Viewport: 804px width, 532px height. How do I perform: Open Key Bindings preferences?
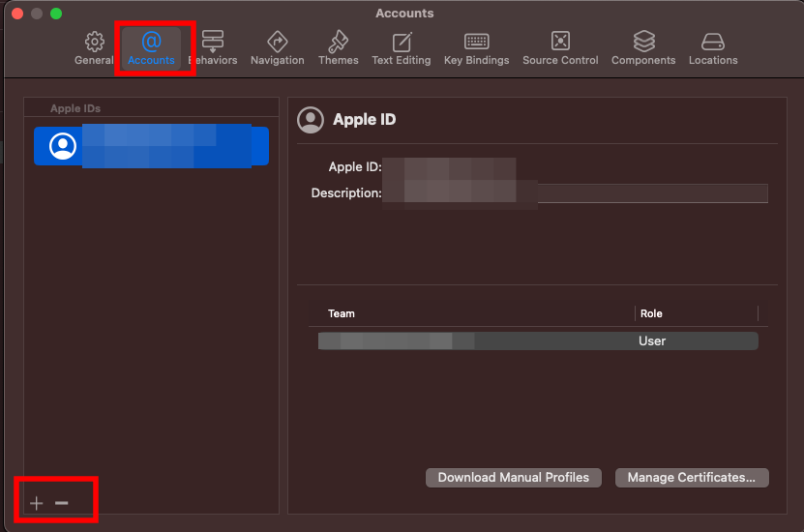[x=476, y=48]
